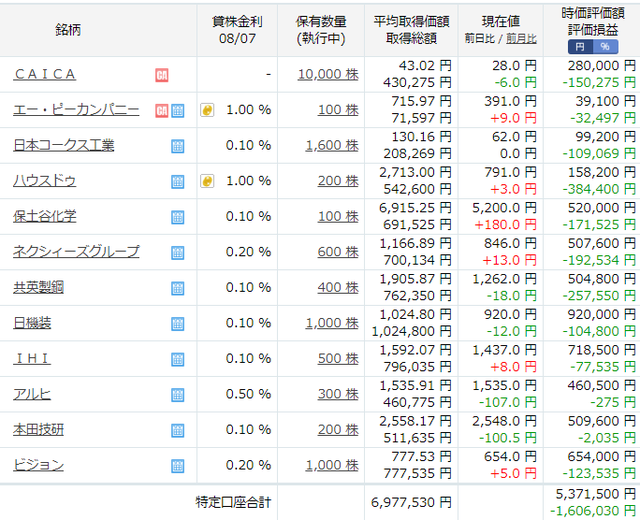Select 保土谷化学 daily change +180.0 円
640x520 pixels.
point(505,225)
